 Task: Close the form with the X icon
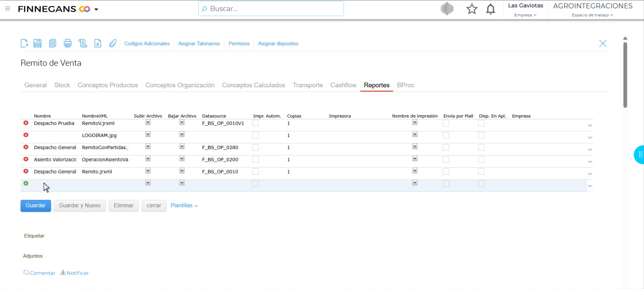point(603,43)
